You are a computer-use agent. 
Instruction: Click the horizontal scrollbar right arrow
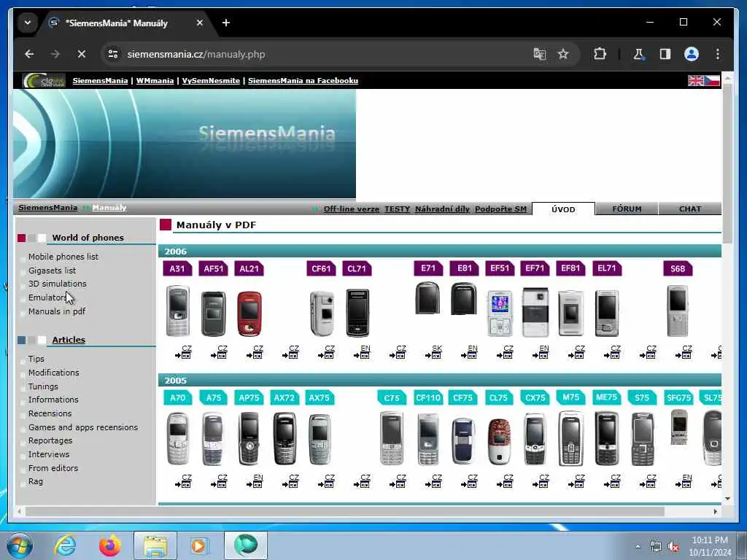[715, 511]
